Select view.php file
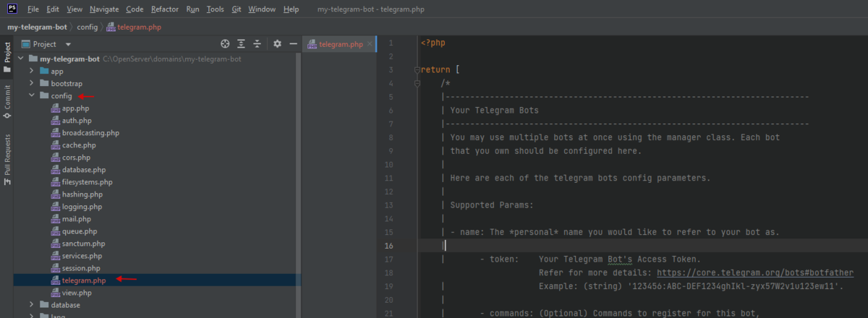Image resolution: width=868 pixels, height=318 pixels. pos(77,293)
